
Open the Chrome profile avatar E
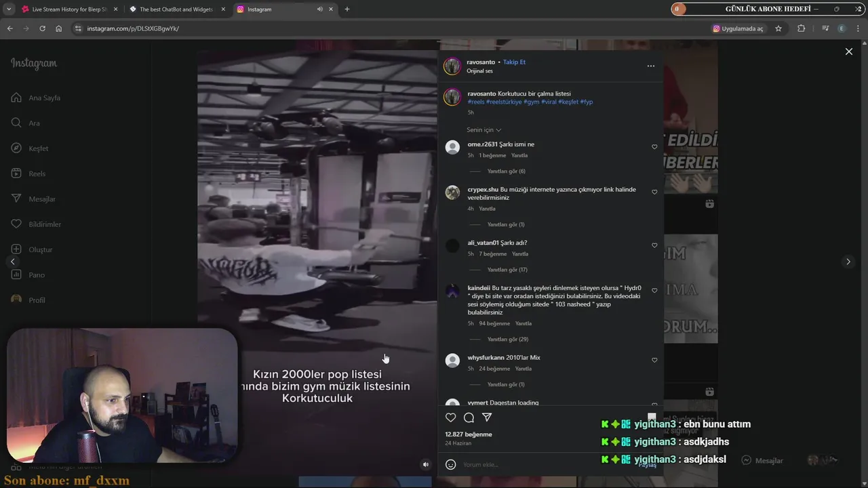pyautogui.click(x=842, y=28)
